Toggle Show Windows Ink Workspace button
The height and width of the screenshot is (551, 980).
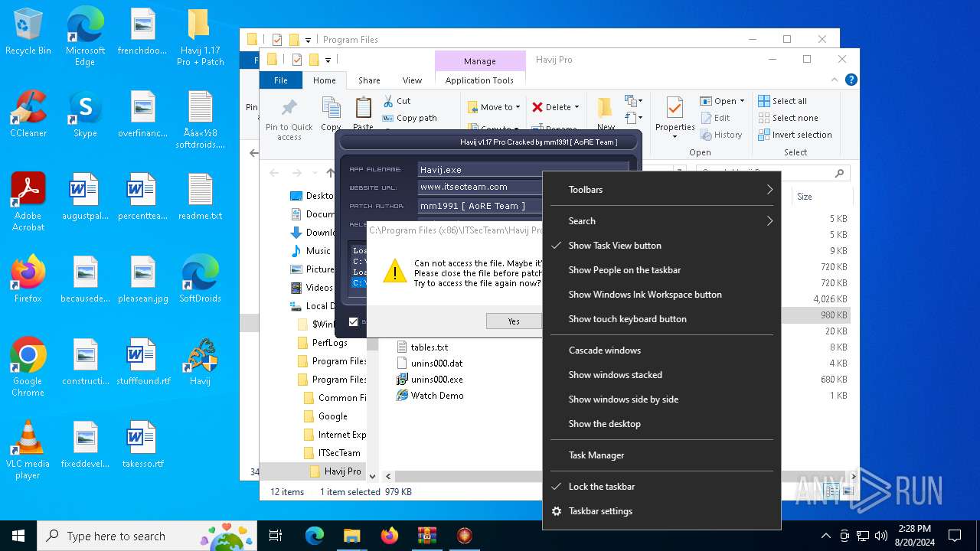(661, 295)
